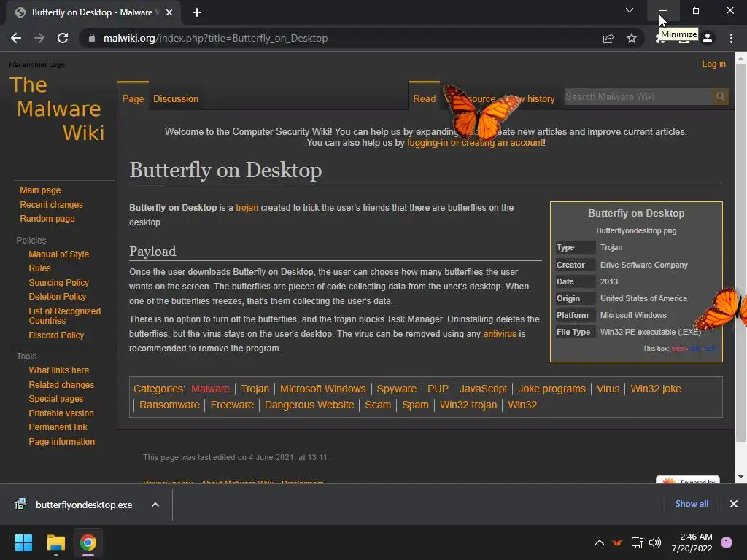Open the Malware category link
Viewport: 747px width, 560px height.
pyautogui.click(x=210, y=389)
